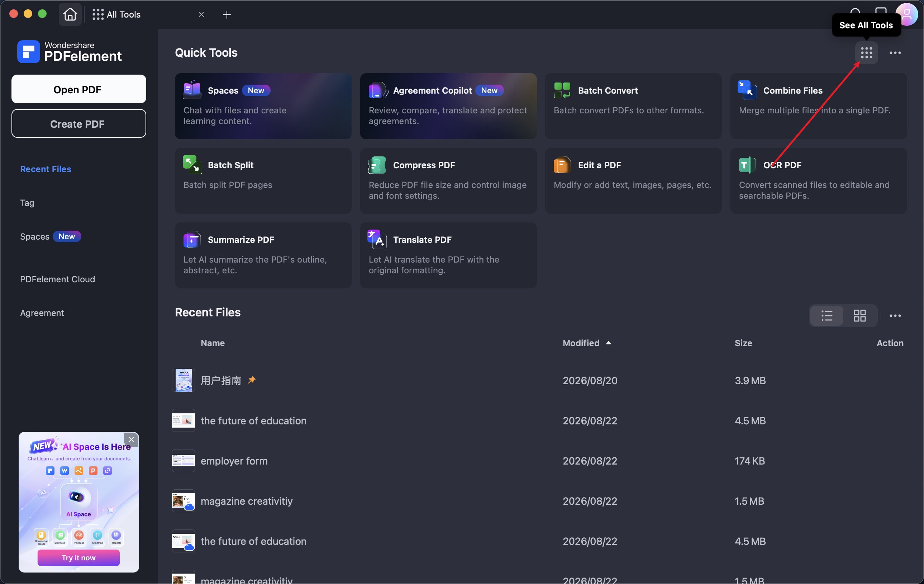Image resolution: width=924 pixels, height=584 pixels.
Task: Open the employer form file thumbnail
Action: (x=184, y=461)
